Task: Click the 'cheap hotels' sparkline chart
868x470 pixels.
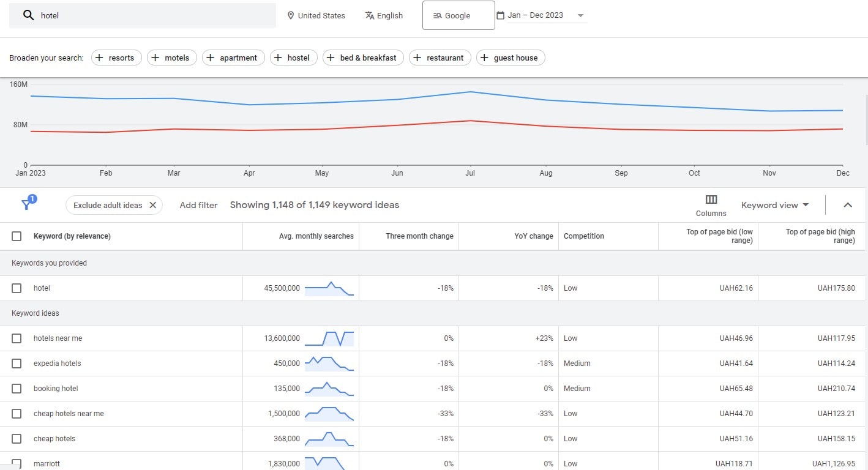Action: [329, 439]
